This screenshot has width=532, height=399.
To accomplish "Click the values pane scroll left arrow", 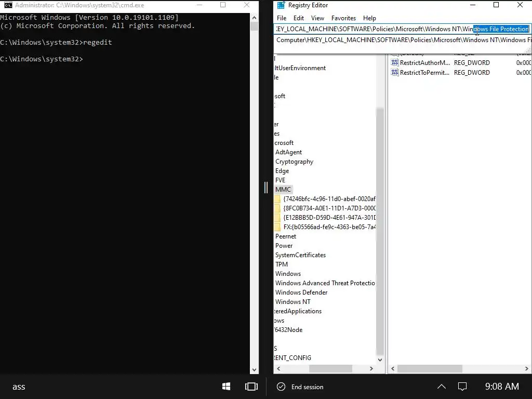I will pos(393,368).
